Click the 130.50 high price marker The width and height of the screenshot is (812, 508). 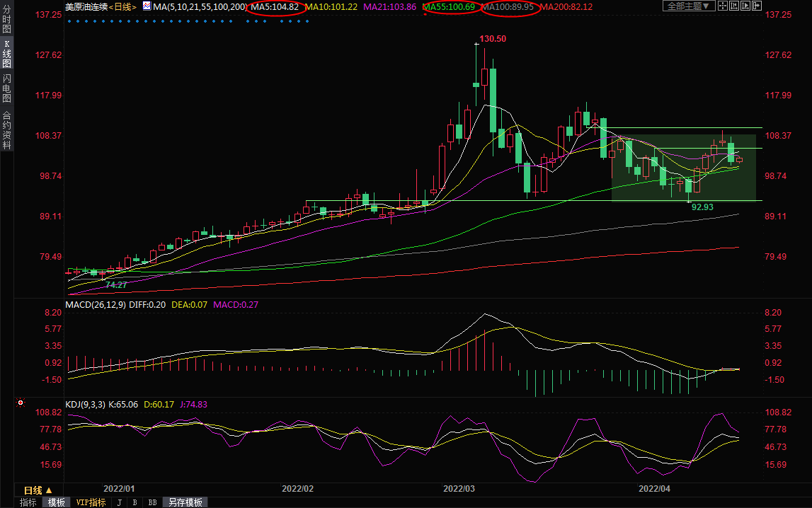[x=492, y=39]
